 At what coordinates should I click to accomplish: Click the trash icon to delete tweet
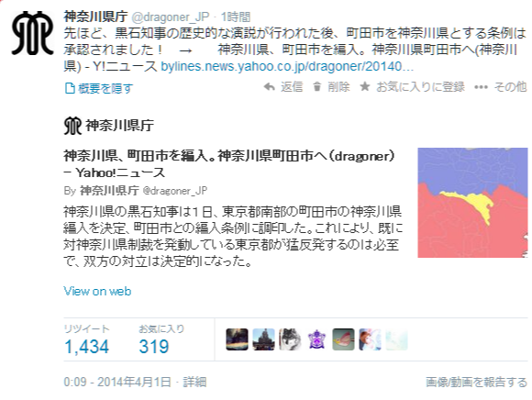[316, 87]
